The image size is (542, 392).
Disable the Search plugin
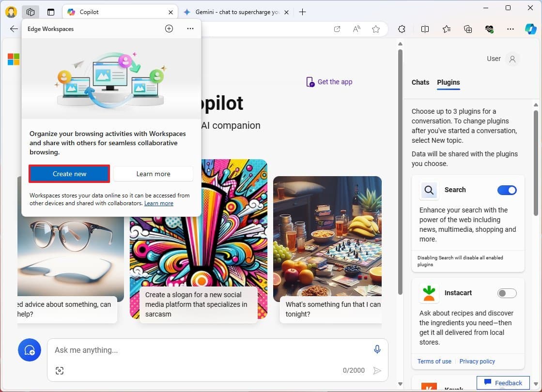(x=507, y=190)
